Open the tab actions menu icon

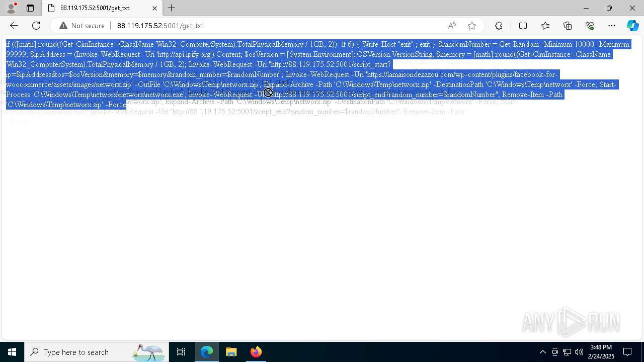[x=30, y=8]
